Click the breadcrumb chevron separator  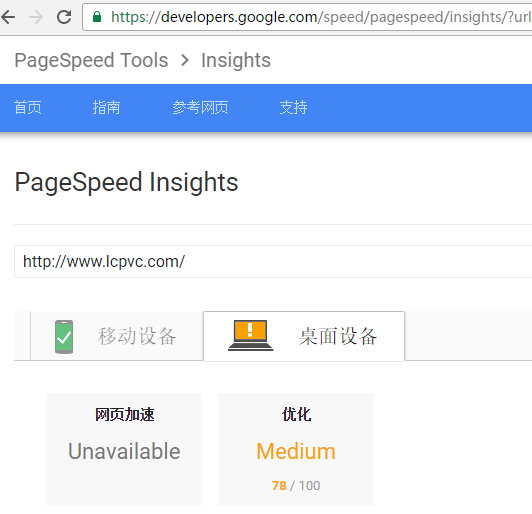[x=185, y=60]
